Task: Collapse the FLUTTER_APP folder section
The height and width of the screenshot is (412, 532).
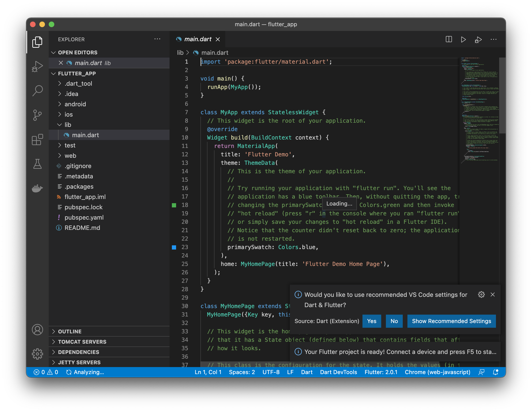Action: (109, 73)
